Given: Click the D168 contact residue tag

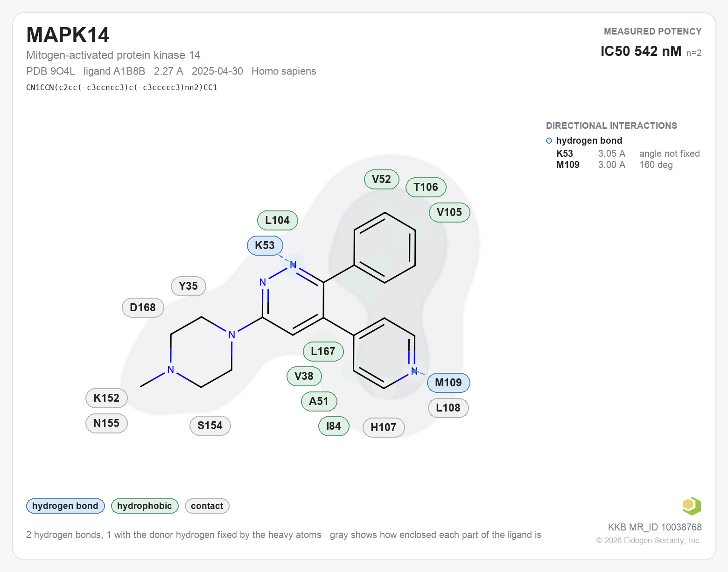Looking at the screenshot, I should click(143, 307).
